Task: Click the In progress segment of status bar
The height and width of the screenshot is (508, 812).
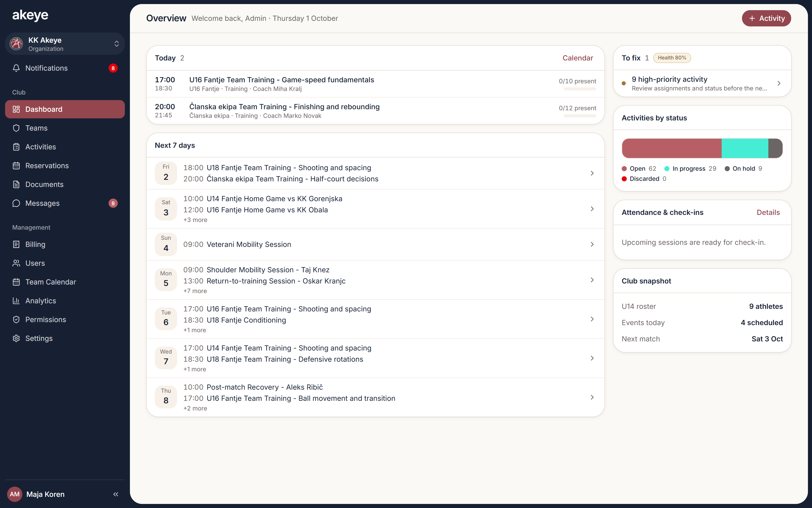Action: pos(745,148)
